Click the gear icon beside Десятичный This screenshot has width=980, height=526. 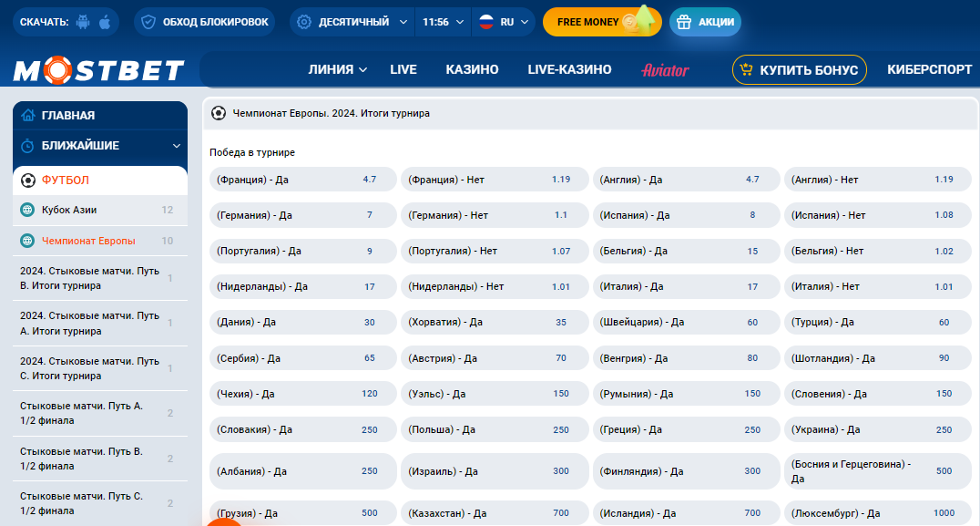tap(304, 22)
